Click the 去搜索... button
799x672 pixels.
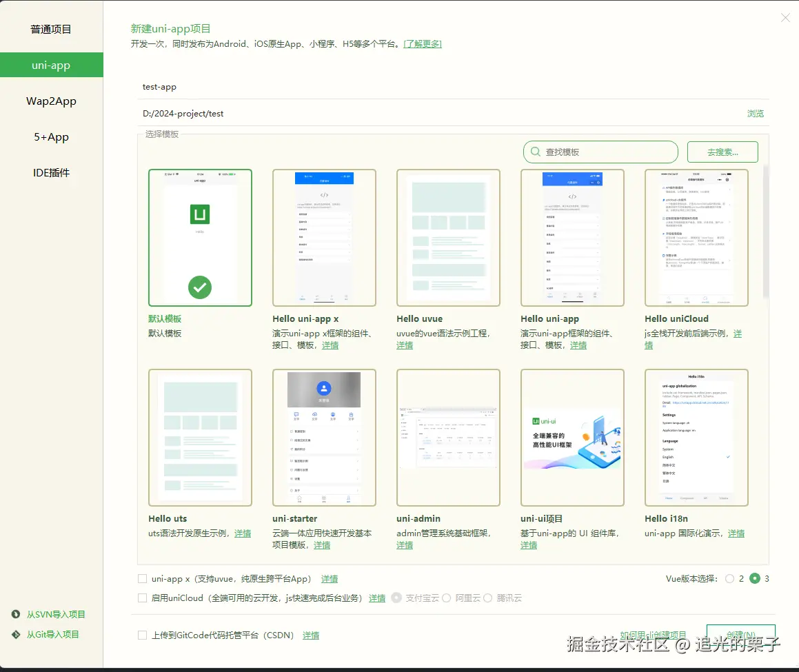[722, 152]
